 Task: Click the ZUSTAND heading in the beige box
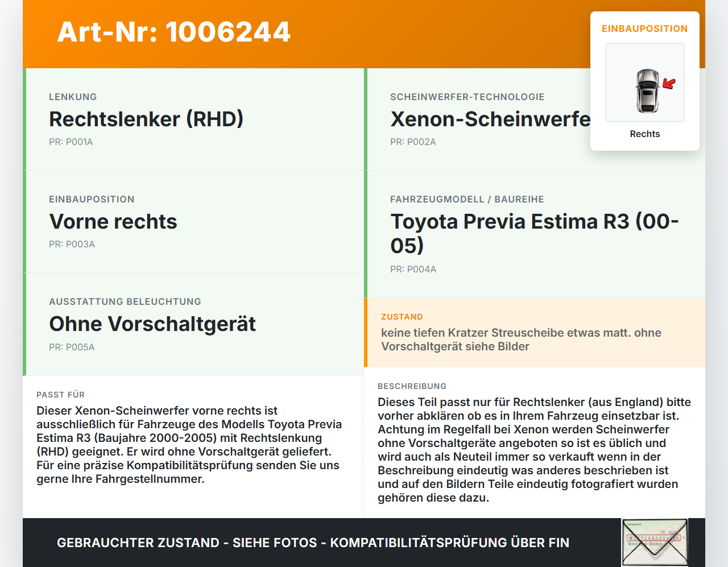click(x=402, y=317)
